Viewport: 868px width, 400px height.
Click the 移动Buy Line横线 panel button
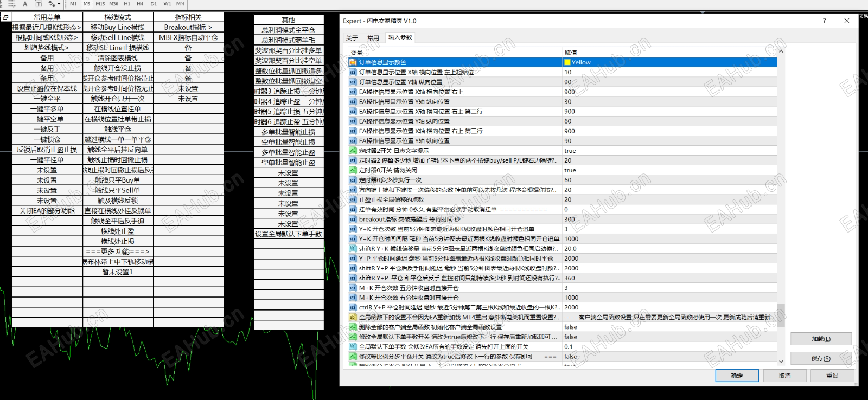click(118, 27)
